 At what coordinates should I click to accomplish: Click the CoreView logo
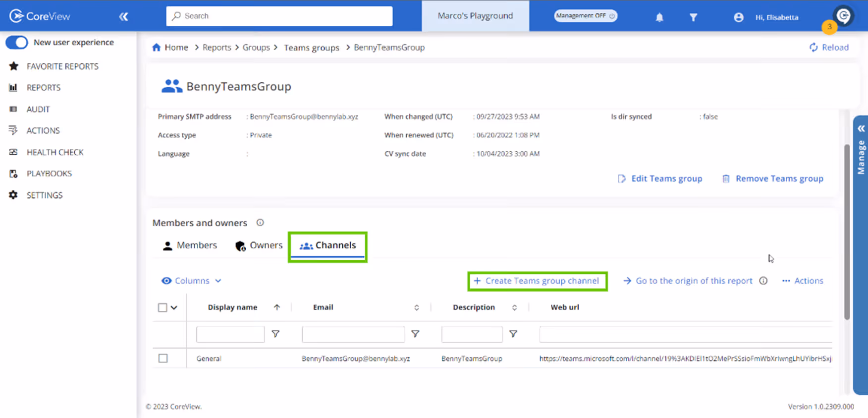[40, 16]
